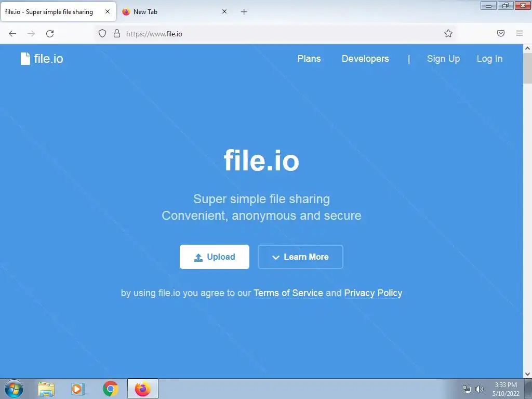Close the New Tab tab

click(224, 11)
